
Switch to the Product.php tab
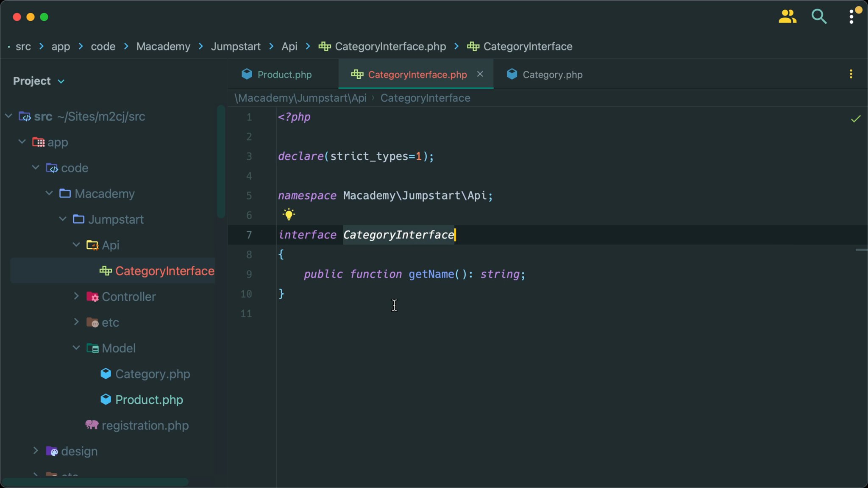click(x=283, y=74)
